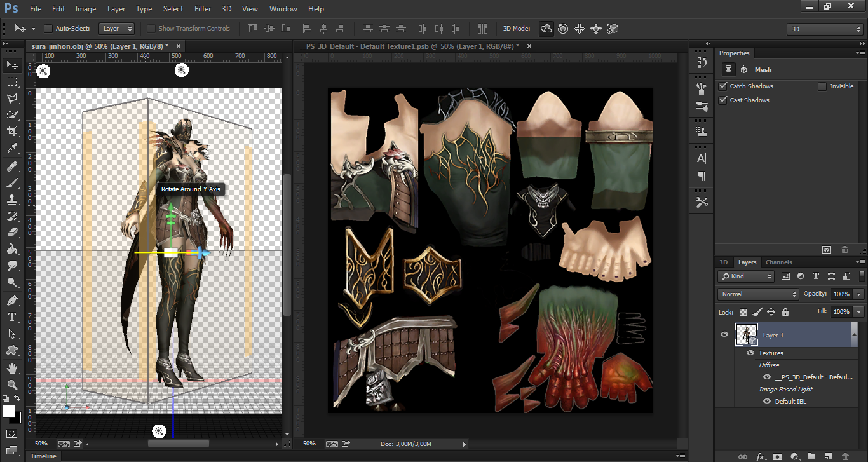Toggle visibility of Default IBL
This screenshot has width=868, height=462.
pyautogui.click(x=767, y=401)
